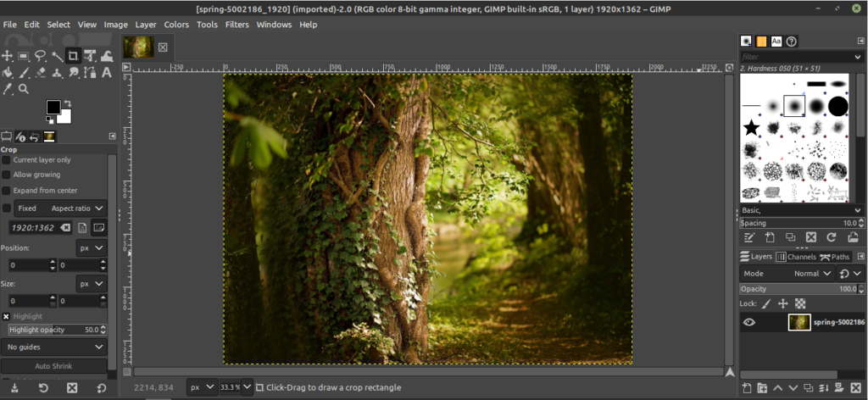This screenshot has width=868, height=400.
Task: Hide the spring-5002186 layer with eye icon
Action: tap(749, 322)
